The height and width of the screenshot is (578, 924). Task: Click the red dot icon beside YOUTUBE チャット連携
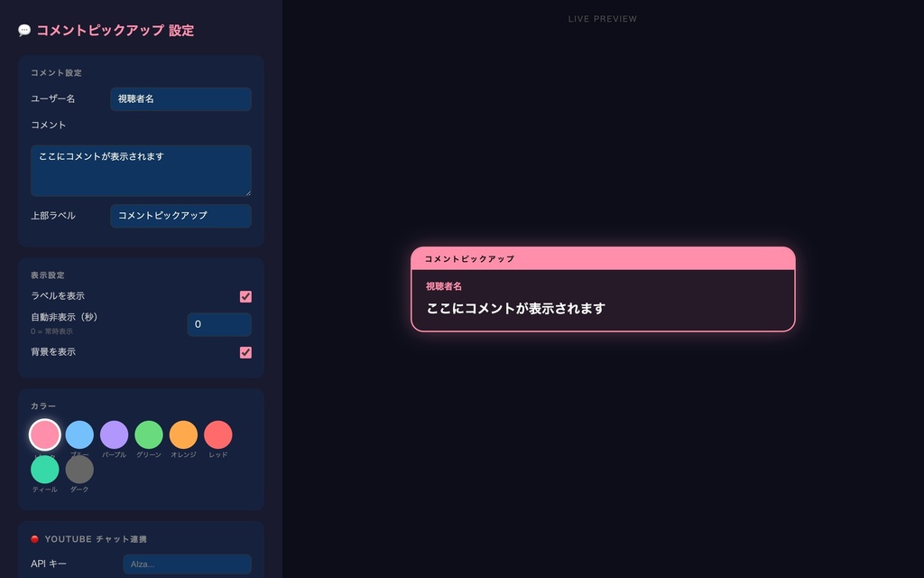coord(34,539)
